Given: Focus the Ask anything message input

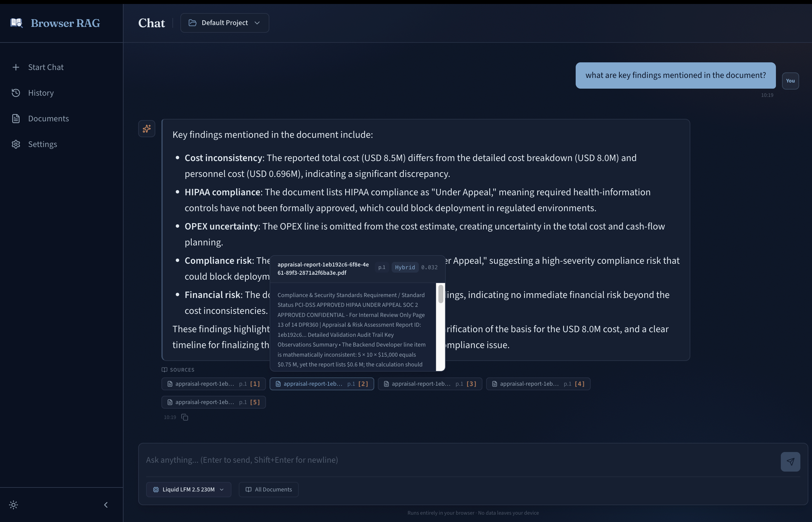Looking at the screenshot, I should (460, 460).
